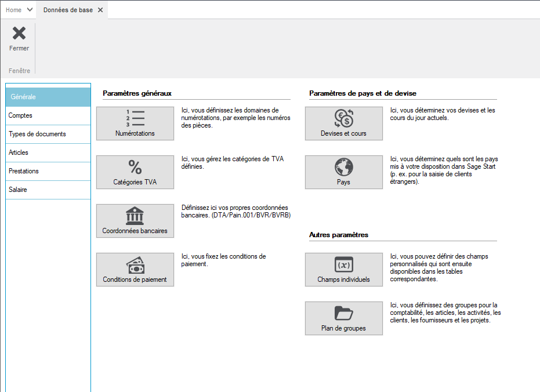The height and width of the screenshot is (392, 540).
Task: Open the Salaire section in the sidebar
Action: (48, 190)
